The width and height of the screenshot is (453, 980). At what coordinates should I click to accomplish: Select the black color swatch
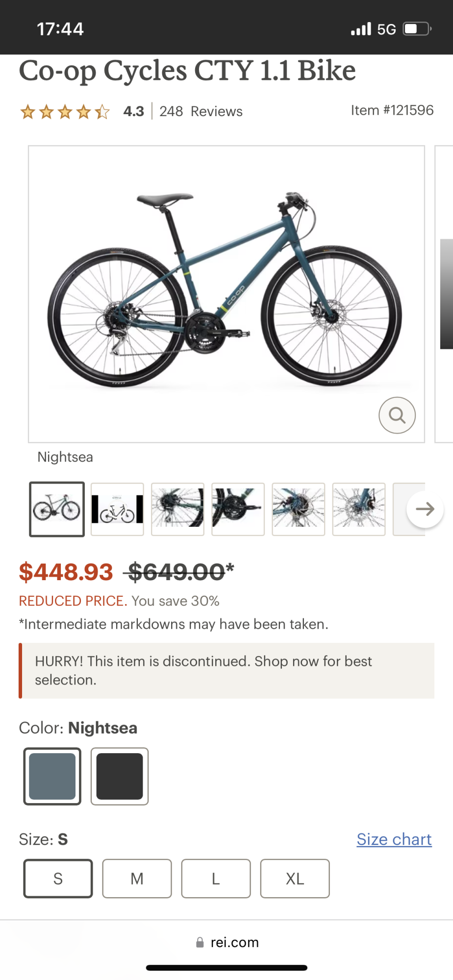(x=120, y=777)
